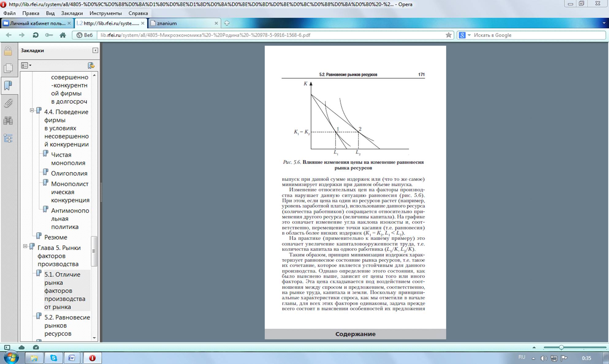Go to browser home page
Screen dimensions: 609x364
(63, 35)
